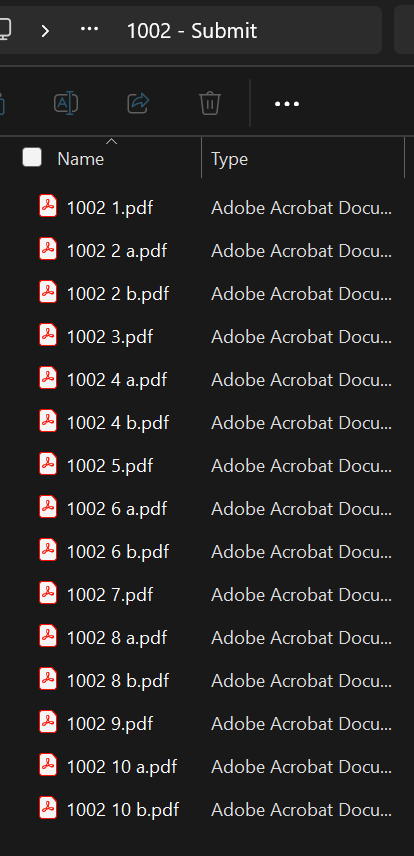The width and height of the screenshot is (414, 856).
Task: Toggle the select-all checkbox beside Name
Action: pyautogui.click(x=32, y=157)
